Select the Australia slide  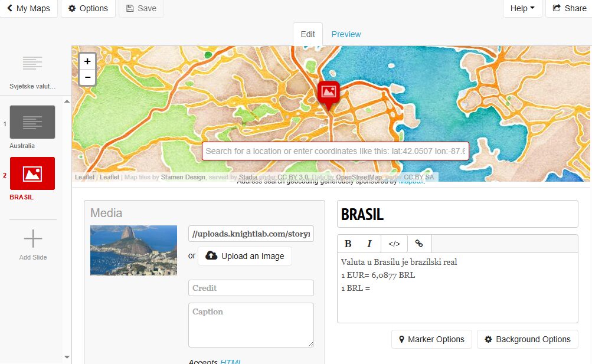(x=32, y=127)
